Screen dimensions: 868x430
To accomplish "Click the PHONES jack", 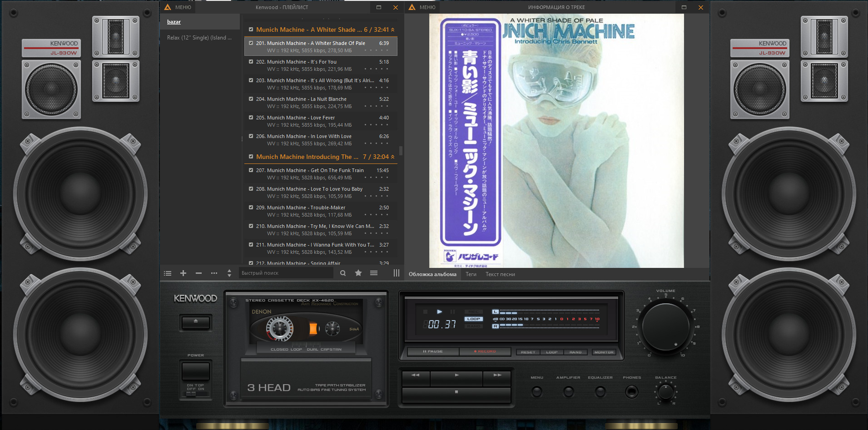I will pos(632,391).
